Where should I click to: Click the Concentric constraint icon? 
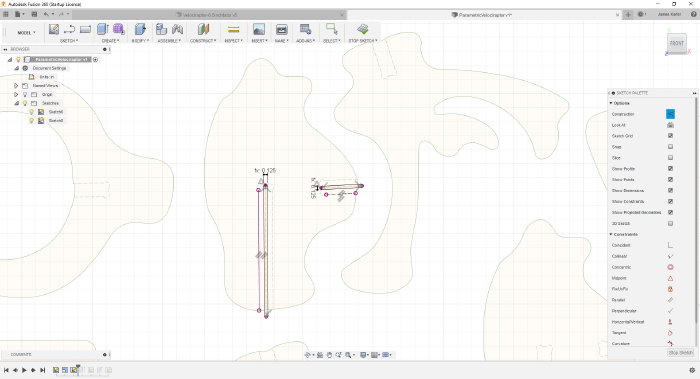pos(670,267)
